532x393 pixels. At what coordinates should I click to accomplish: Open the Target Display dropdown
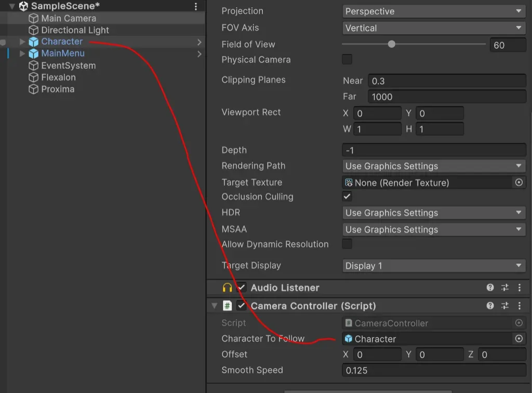[x=434, y=266]
